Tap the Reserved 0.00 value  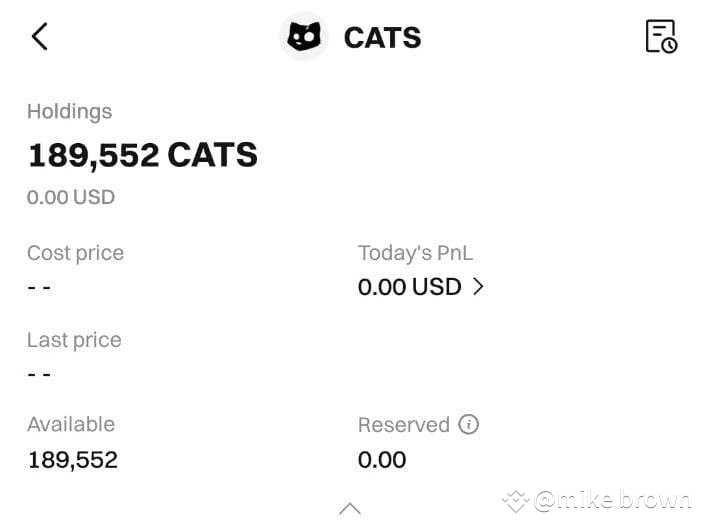[382, 460]
